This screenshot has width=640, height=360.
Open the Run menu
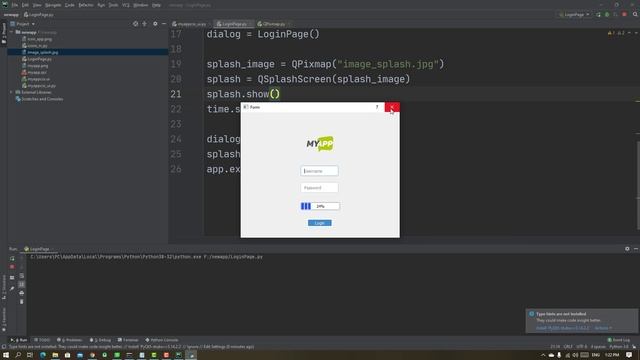101,5
